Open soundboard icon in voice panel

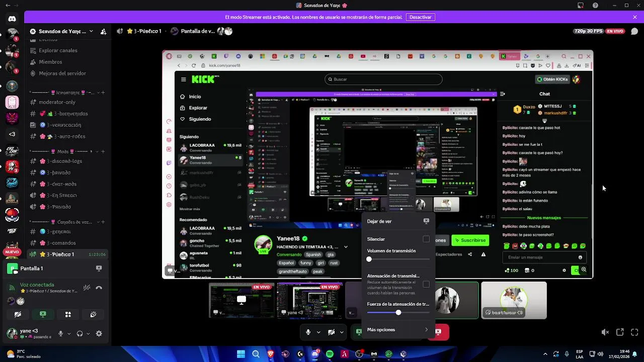click(x=93, y=314)
